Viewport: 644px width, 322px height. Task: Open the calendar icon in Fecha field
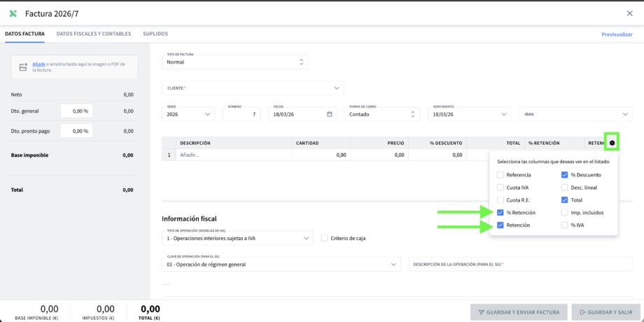point(330,114)
